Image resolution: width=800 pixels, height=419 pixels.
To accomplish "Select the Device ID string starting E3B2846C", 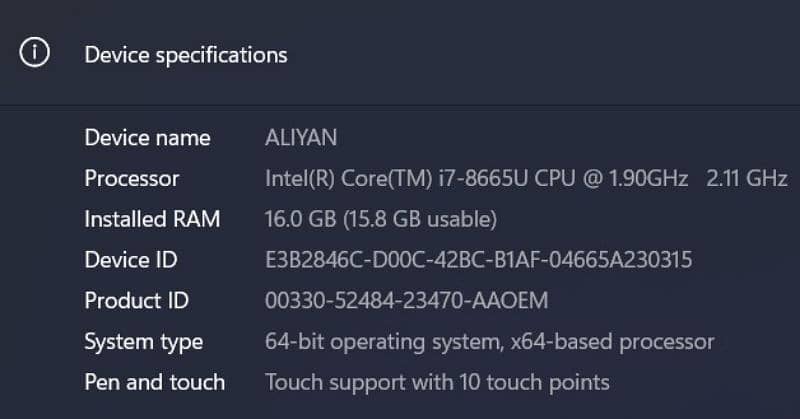I will tap(478, 260).
